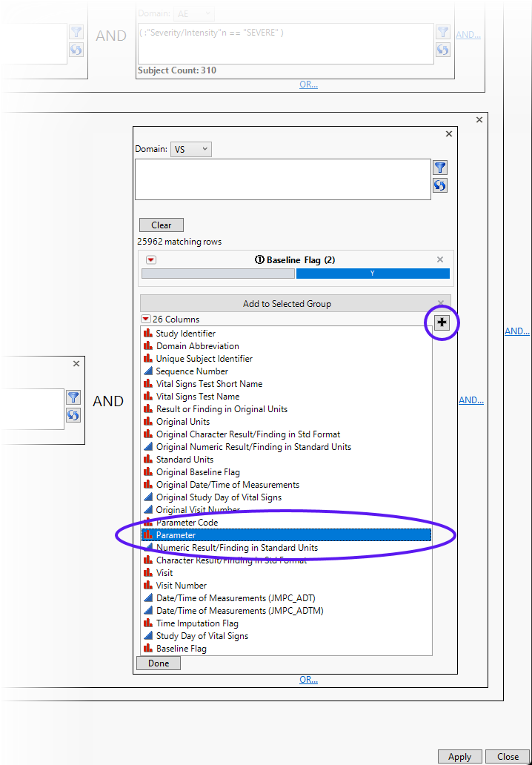Select Numeric Result/Finding in Standard Units column
Screen dimensions: 532x765
point(286,548)
